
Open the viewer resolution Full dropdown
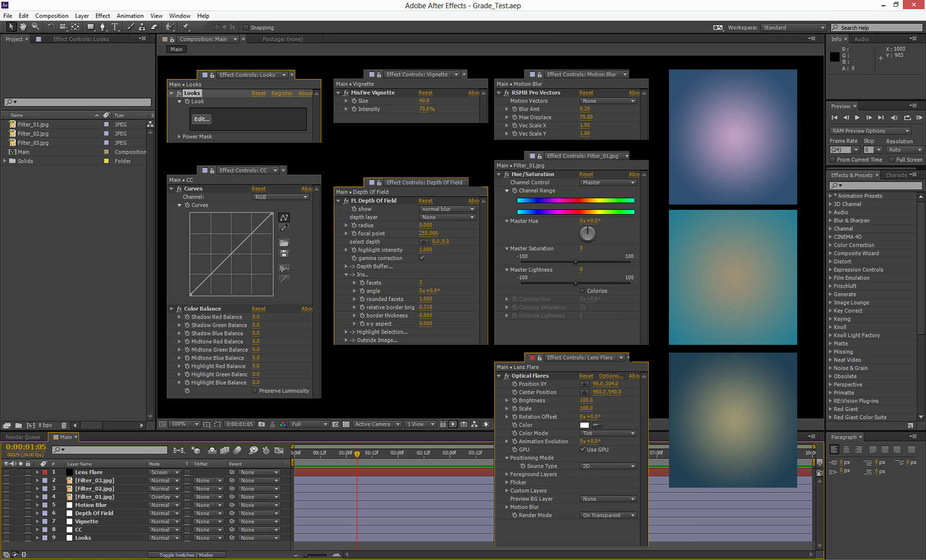click(309, 424)
